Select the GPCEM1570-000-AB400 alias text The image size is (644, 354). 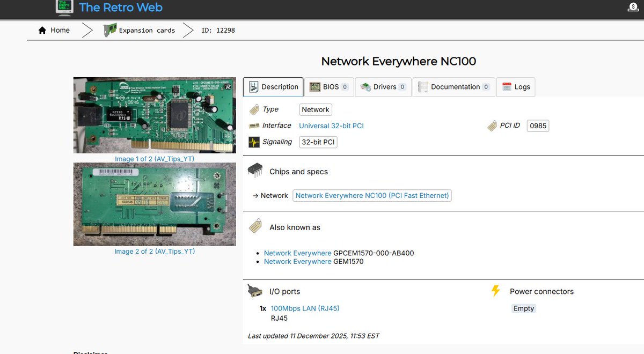374,253
